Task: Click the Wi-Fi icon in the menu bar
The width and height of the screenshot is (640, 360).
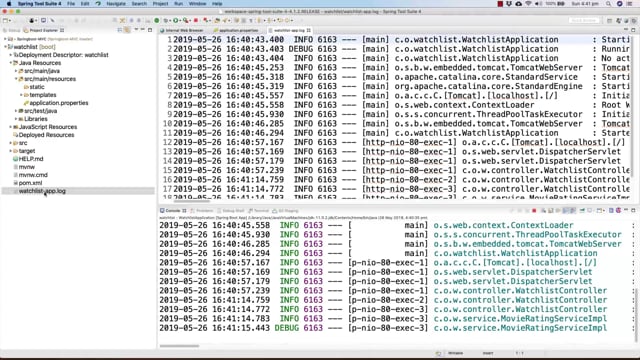Action: pyautogui.click(x=528, y=4)
